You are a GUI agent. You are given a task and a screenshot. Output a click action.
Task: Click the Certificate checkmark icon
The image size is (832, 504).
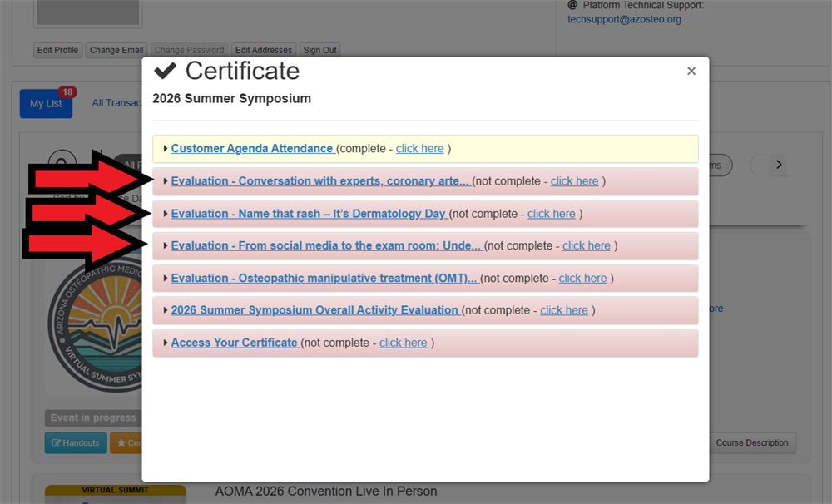tap(165, 71)
